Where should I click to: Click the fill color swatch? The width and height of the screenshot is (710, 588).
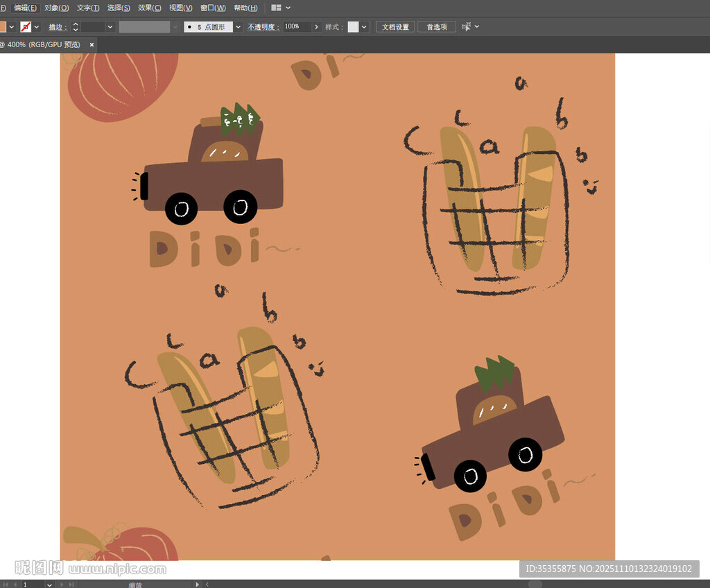2,27
